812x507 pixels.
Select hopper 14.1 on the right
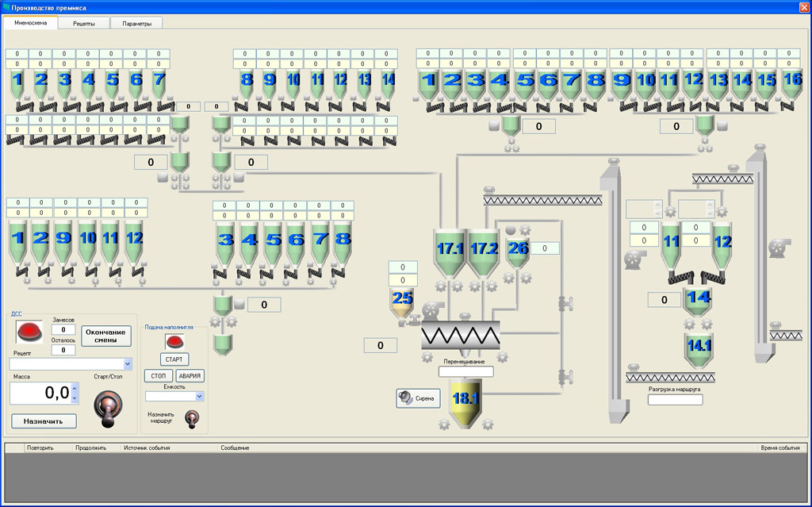[x=699, y=348]
